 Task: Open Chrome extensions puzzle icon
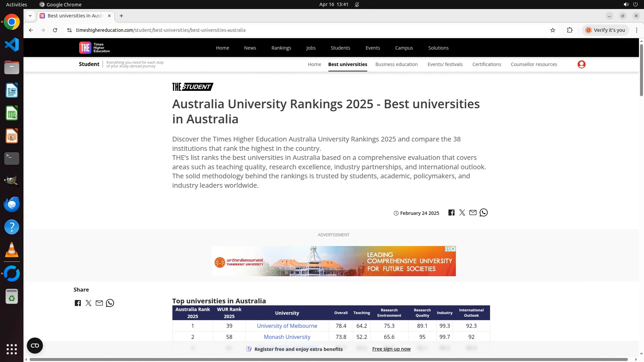click(x=570, y=30)
